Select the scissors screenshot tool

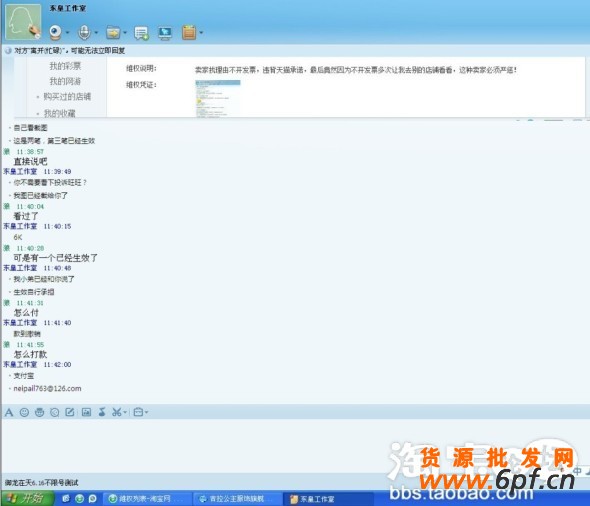116,412
